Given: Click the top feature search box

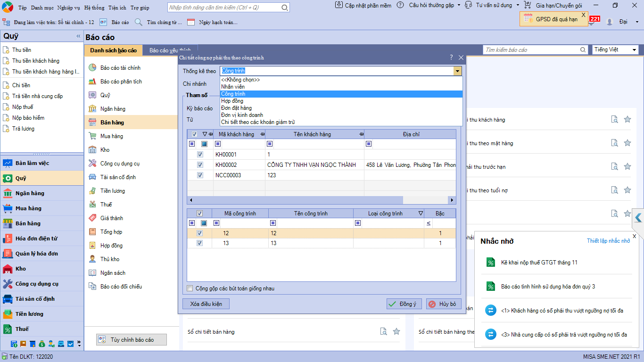Looking at the screenshot, I should tap(229, 8).
